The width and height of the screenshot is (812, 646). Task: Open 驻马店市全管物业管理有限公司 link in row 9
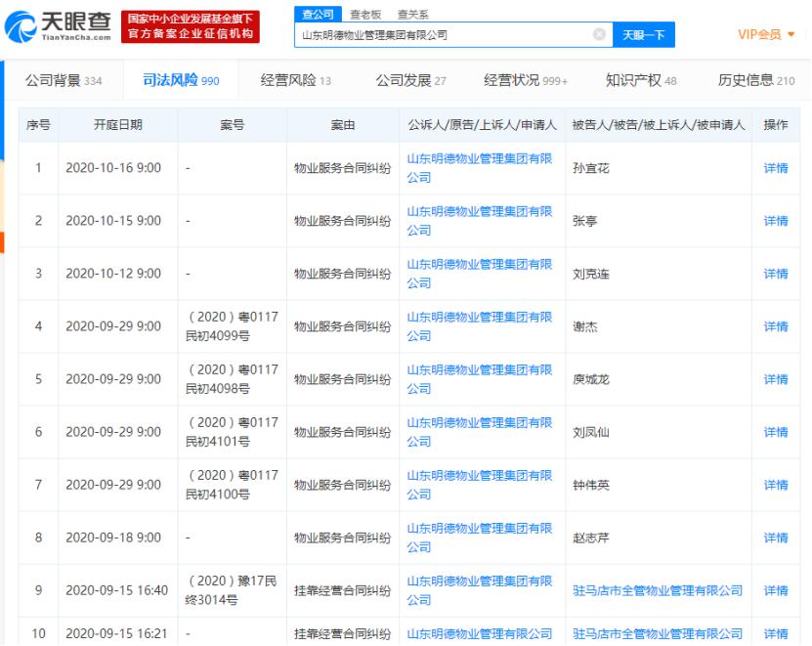(658, 590)
